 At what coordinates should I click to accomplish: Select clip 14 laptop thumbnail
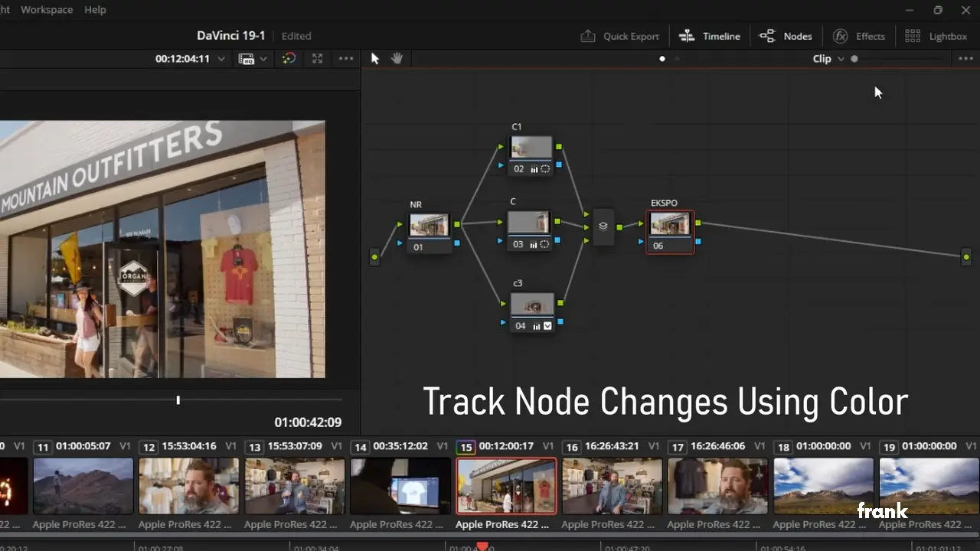[400, 486]
